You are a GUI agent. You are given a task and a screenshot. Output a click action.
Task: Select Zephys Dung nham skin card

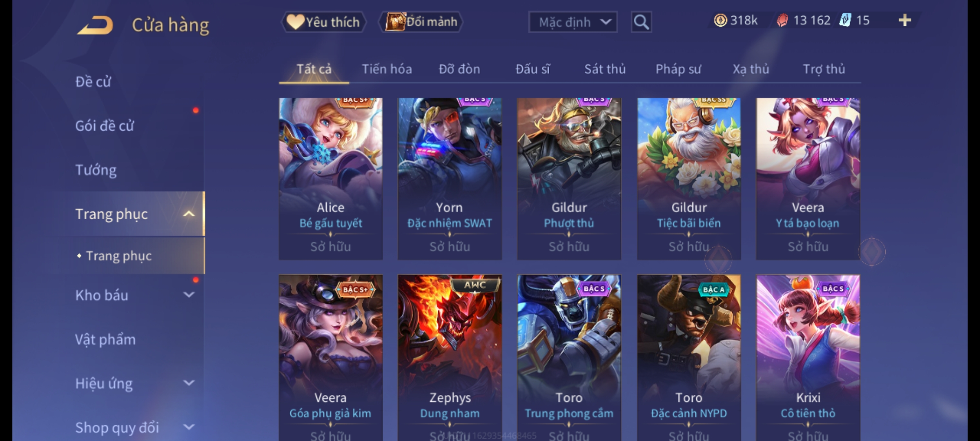[x=450, y=357]
